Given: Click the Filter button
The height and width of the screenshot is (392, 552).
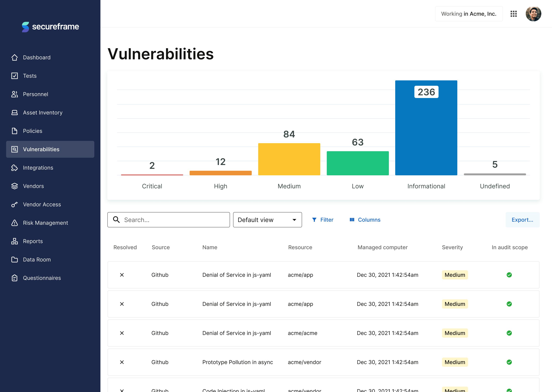Looking at the screenshot, I should 323,220.
